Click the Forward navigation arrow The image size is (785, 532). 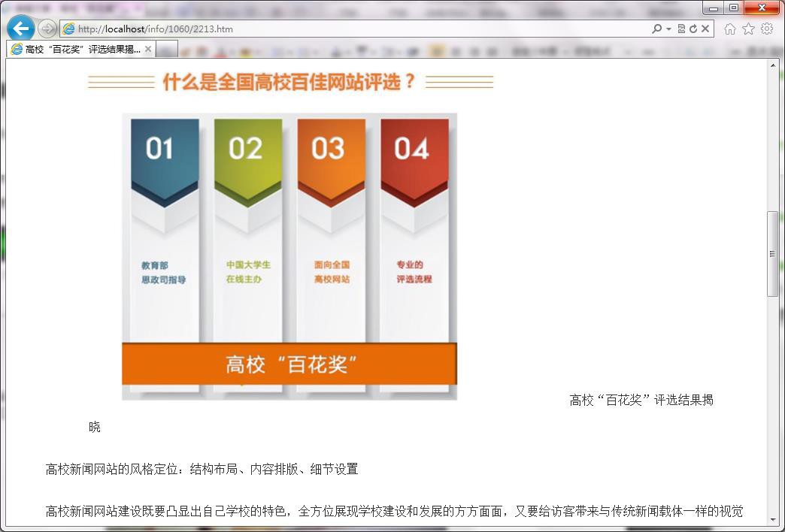click(47, 29)
